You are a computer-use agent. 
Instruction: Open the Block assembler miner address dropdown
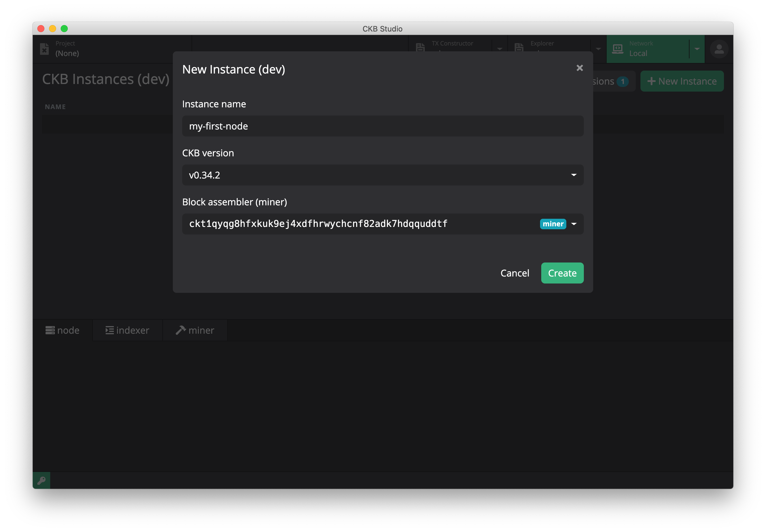pos(574,224)
